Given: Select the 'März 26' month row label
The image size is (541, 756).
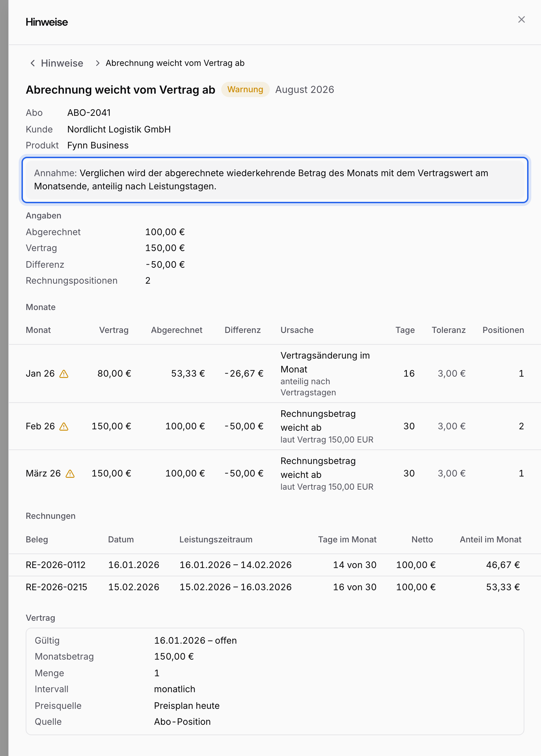Looking at the screenshot, I should pos(43,473).
